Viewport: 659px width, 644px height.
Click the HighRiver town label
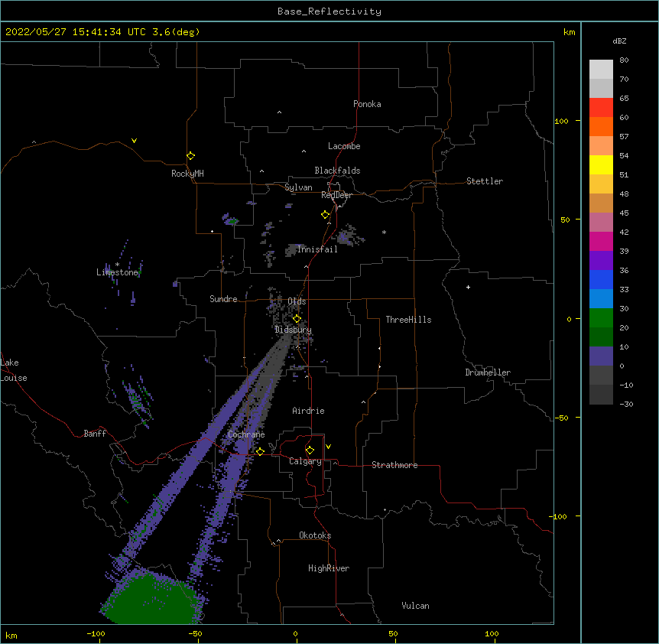tap(329, 568)
